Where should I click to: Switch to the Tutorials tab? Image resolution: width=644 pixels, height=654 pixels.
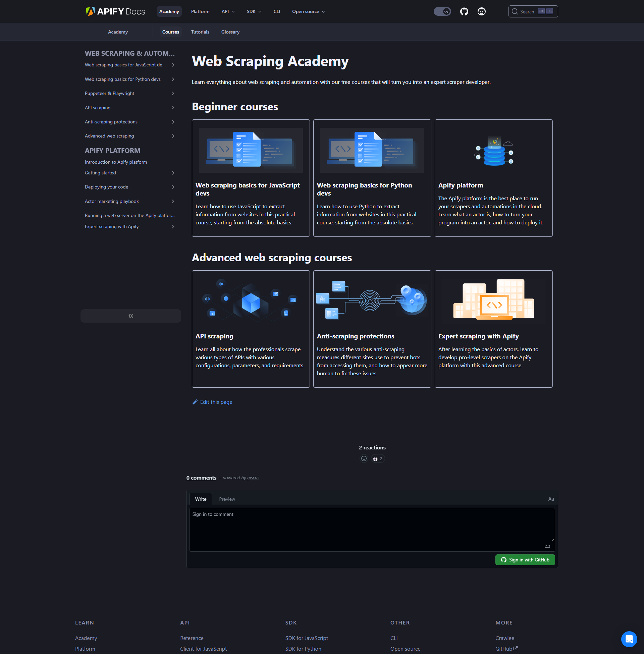(200, 32)
